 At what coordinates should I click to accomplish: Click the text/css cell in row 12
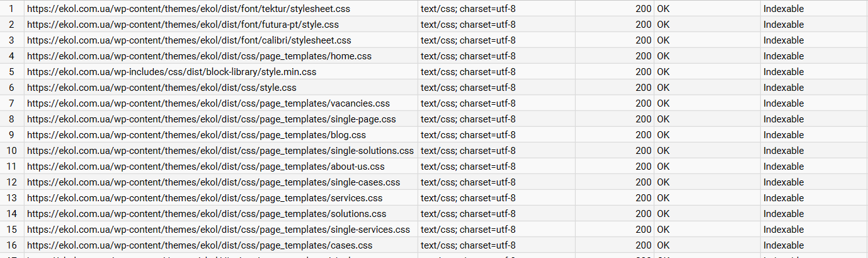[468, 182]
